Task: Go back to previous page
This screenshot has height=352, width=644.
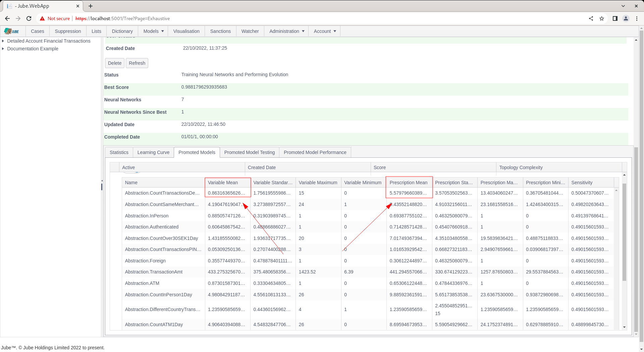Action: point(7,18)
